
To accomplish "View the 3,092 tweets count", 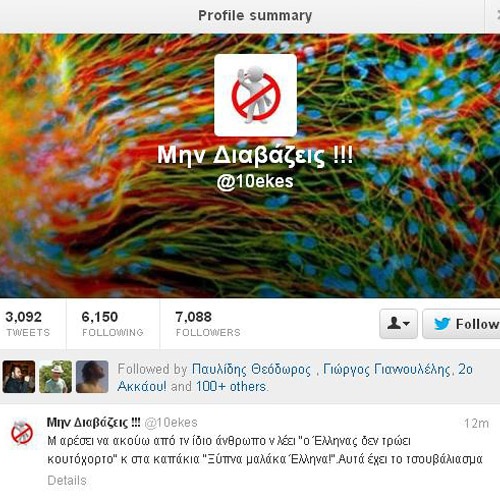I will pos(28,323).
